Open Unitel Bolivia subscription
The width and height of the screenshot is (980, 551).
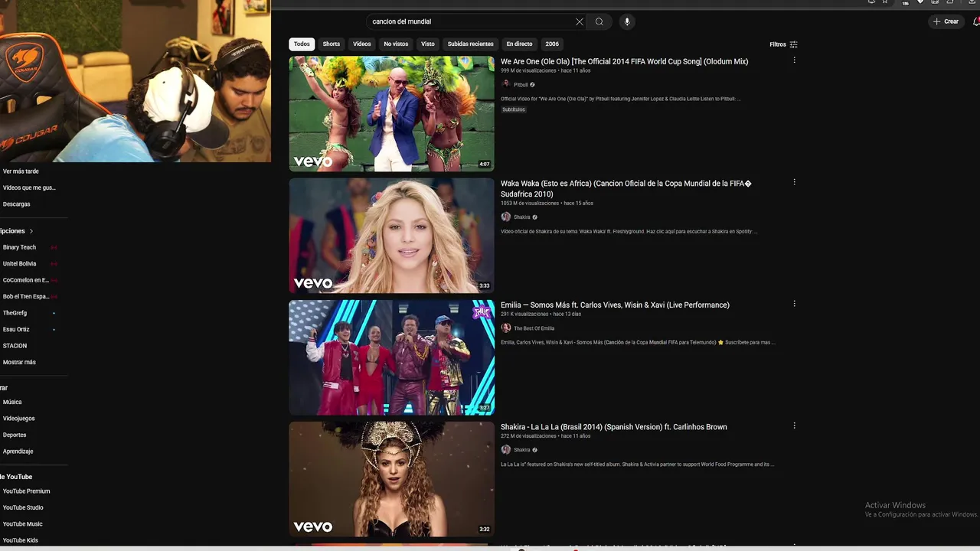19,264
